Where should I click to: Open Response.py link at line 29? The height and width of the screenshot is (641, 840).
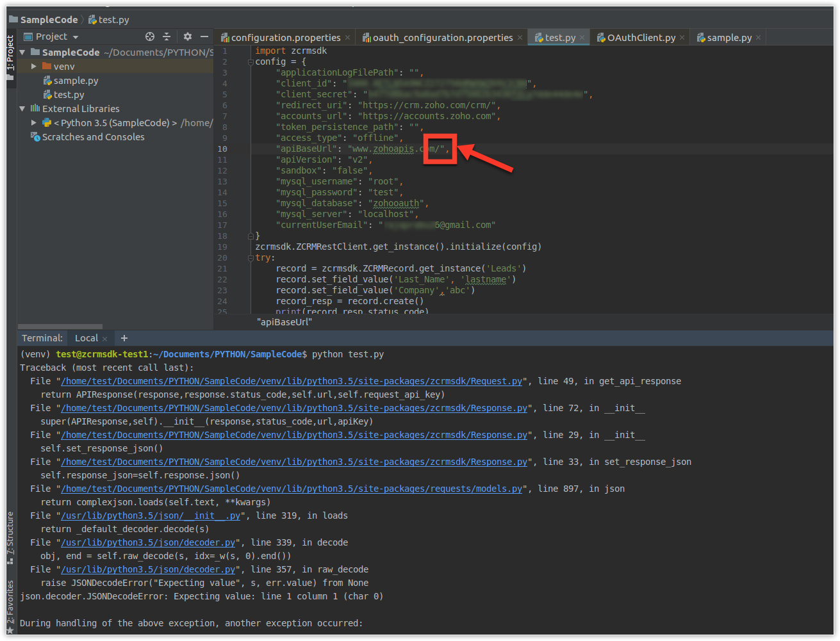coord(294,435)
